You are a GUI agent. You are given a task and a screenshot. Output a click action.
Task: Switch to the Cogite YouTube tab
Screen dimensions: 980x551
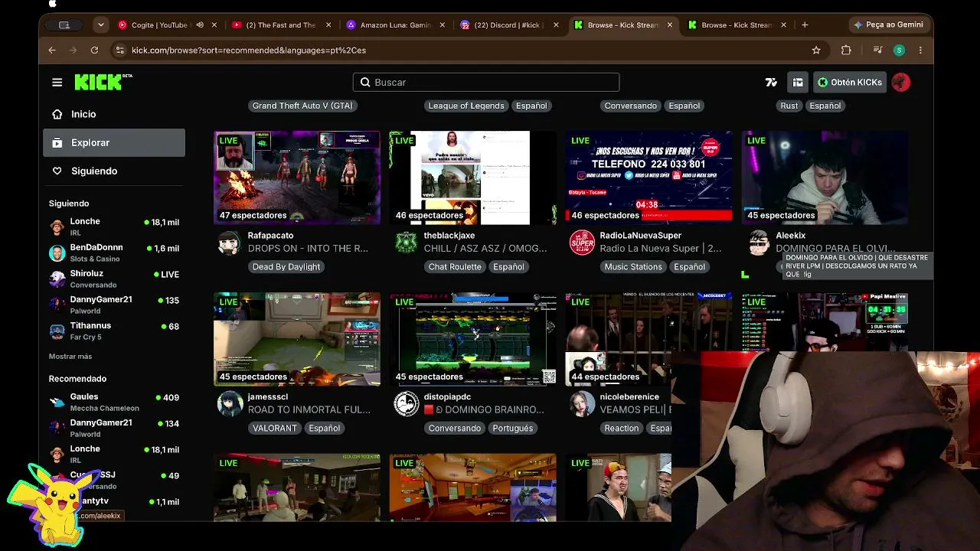[158, 24]
